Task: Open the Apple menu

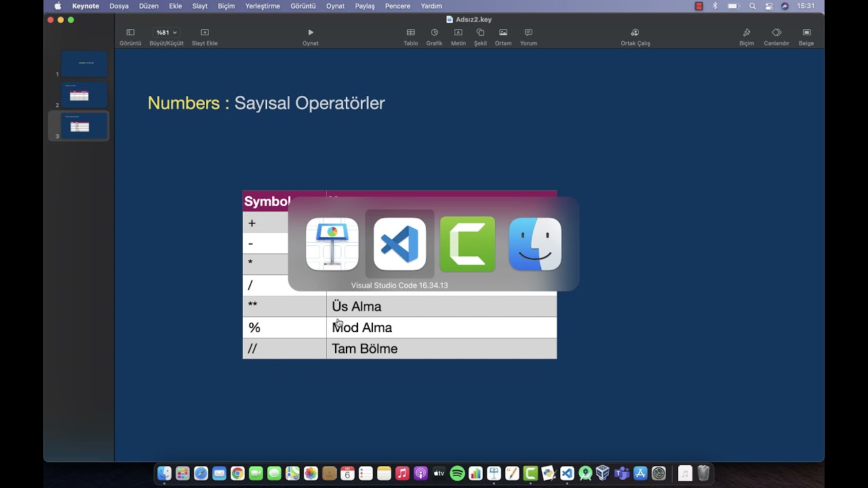Action: [58, 6]
